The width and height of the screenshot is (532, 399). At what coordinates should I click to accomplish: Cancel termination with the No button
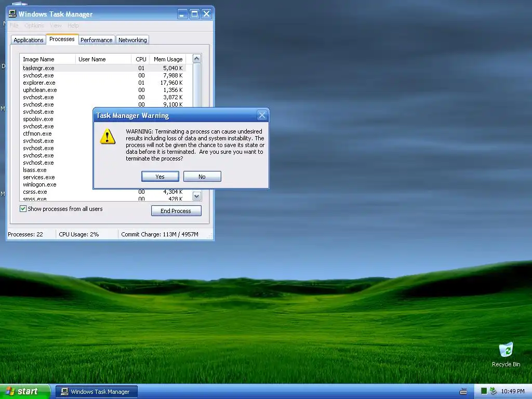(202, 177)
